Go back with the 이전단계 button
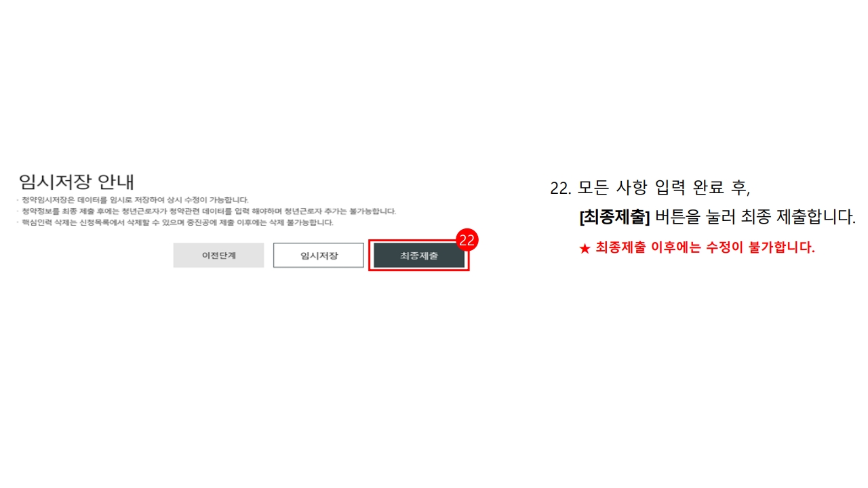Screen dimensions: 868x488 (218, 256)
